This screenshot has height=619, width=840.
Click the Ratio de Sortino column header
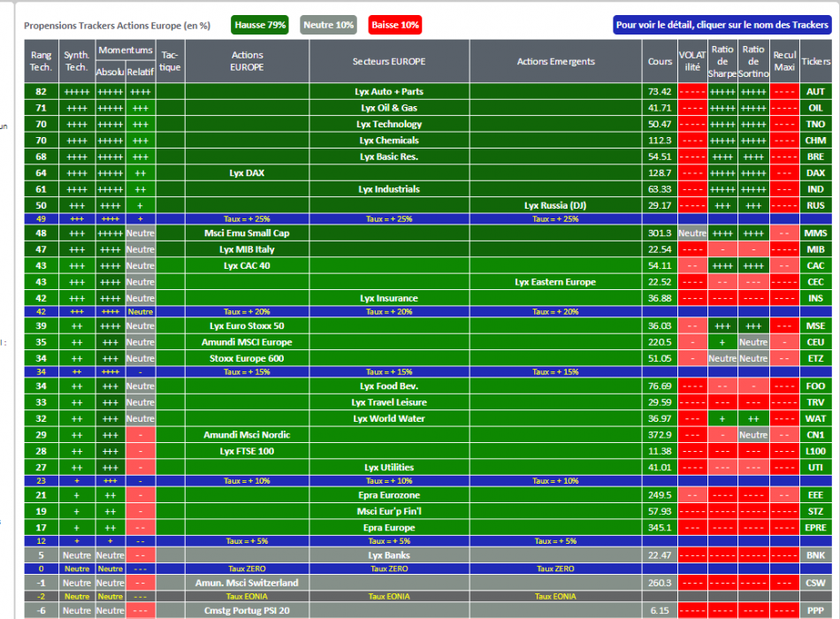[753, 61]
